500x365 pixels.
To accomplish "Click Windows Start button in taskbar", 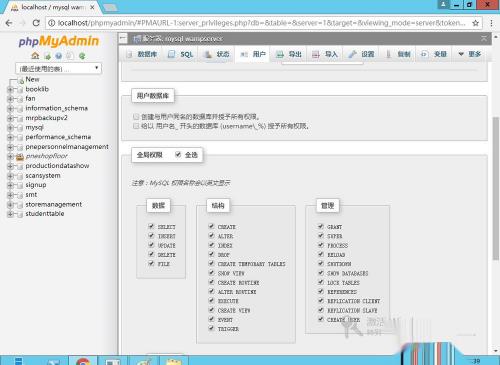I will (x=18, y=361).
